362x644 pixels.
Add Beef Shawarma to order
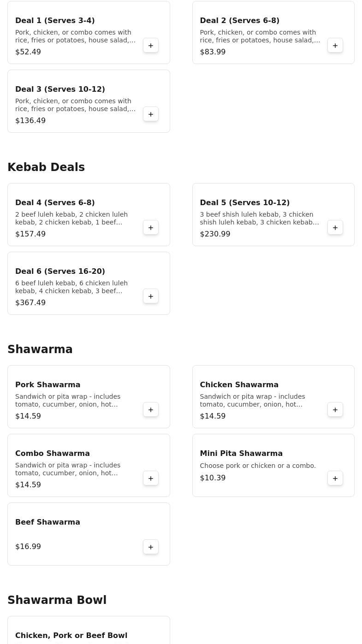(151, 547)
